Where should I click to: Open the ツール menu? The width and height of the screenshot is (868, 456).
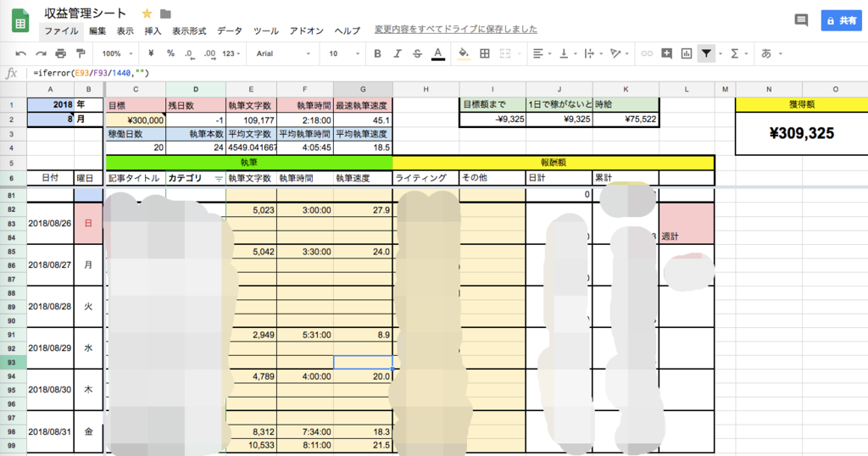[x=265, y=31]
